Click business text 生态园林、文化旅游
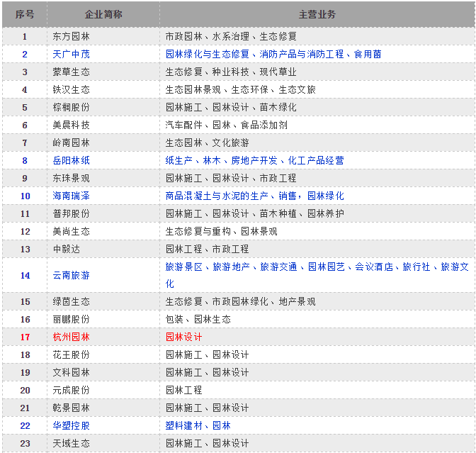The image size is (476, 453). 207,142
